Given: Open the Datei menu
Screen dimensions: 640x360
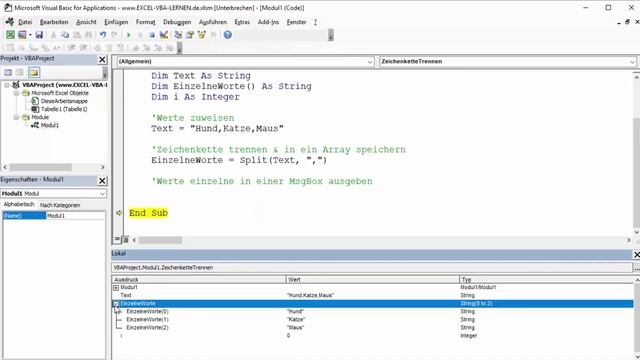Looking at the screenshot, I should (x=25, y=22).
